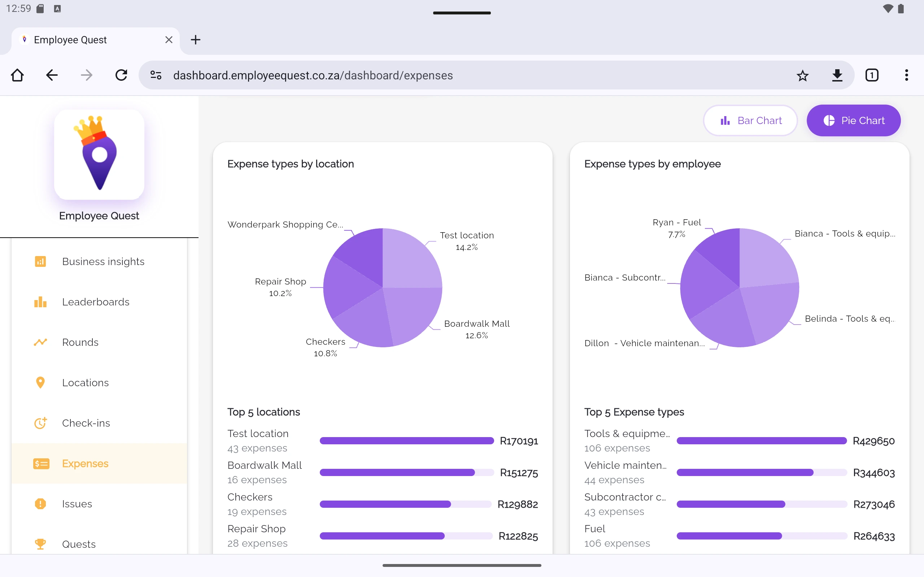The height and width of the screenshot is (577, 924).
Task: Open the browser overflow menu
Action: point(906,75)
